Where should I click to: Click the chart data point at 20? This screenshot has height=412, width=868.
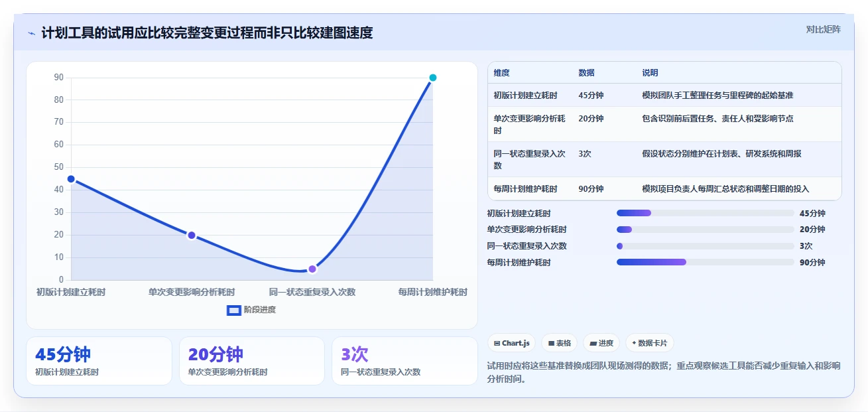[x=192, y=235]
